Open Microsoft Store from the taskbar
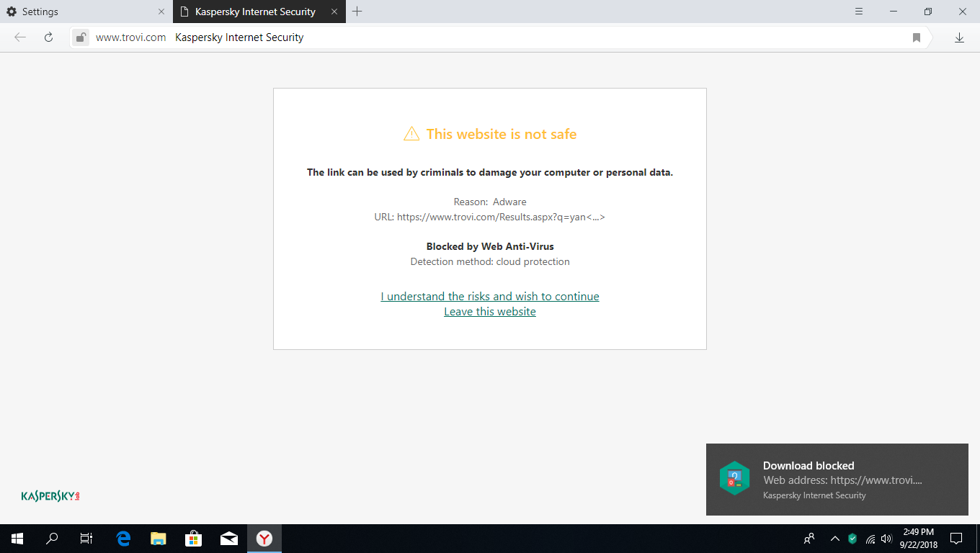 click(194, 539)
